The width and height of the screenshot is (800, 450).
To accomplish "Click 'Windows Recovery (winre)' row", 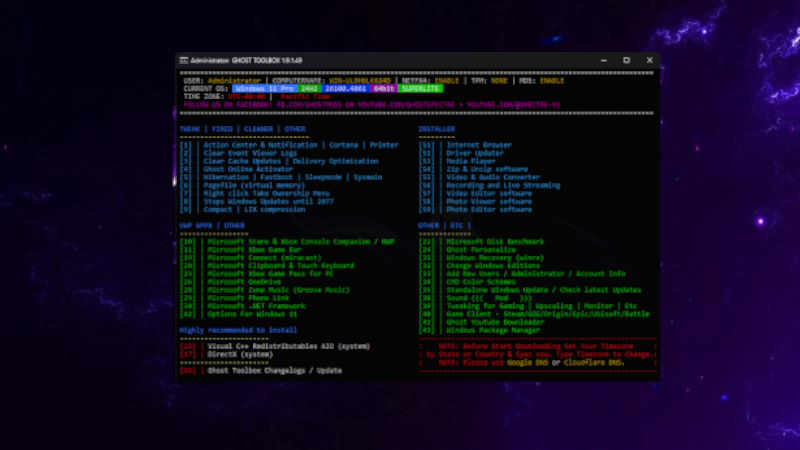I will tap(482, 258).
